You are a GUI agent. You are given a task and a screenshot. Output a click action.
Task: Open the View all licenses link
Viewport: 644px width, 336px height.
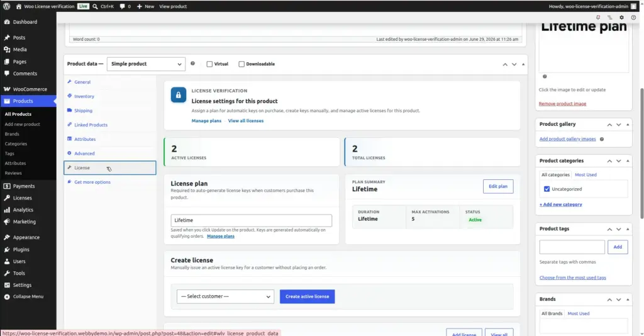[x=246, y=121]
